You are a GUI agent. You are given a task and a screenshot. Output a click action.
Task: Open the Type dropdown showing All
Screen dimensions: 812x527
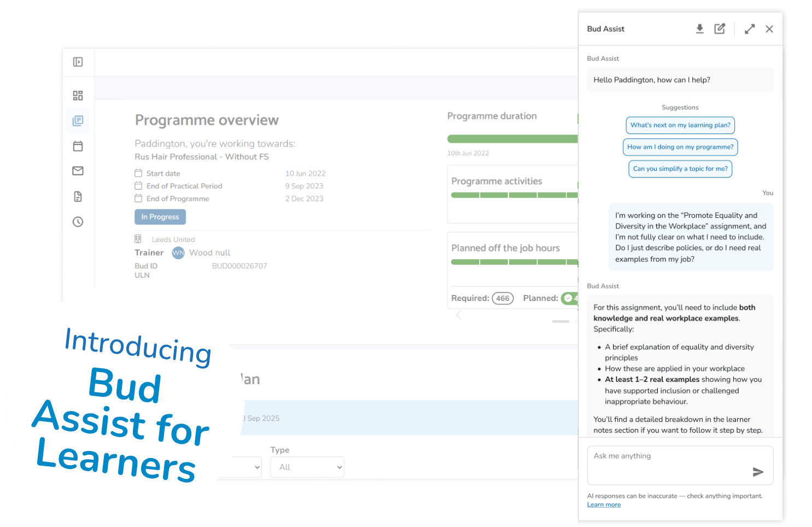coord(307,467)
